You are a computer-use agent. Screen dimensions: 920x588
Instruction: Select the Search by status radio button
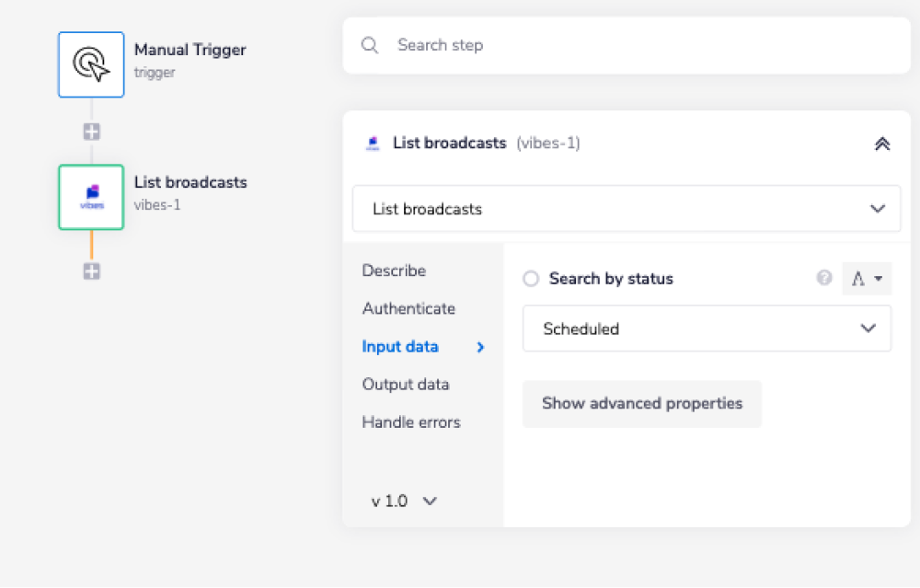(x=531, y=279)
